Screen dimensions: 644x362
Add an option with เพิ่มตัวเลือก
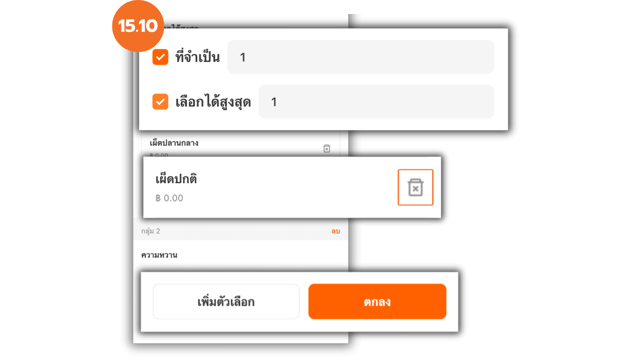226,302
